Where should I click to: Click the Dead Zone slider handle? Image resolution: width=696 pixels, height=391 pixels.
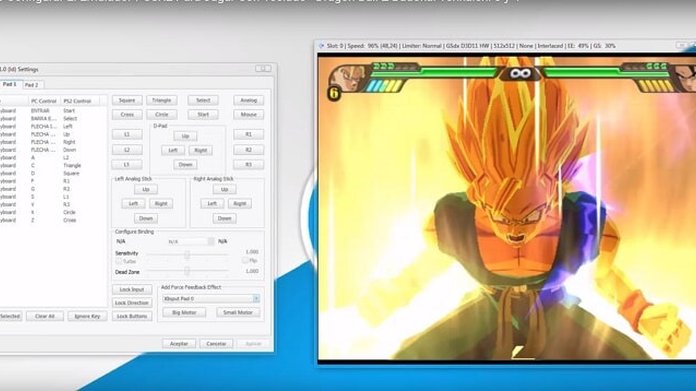pyautogui.click(x=187, y=271)
